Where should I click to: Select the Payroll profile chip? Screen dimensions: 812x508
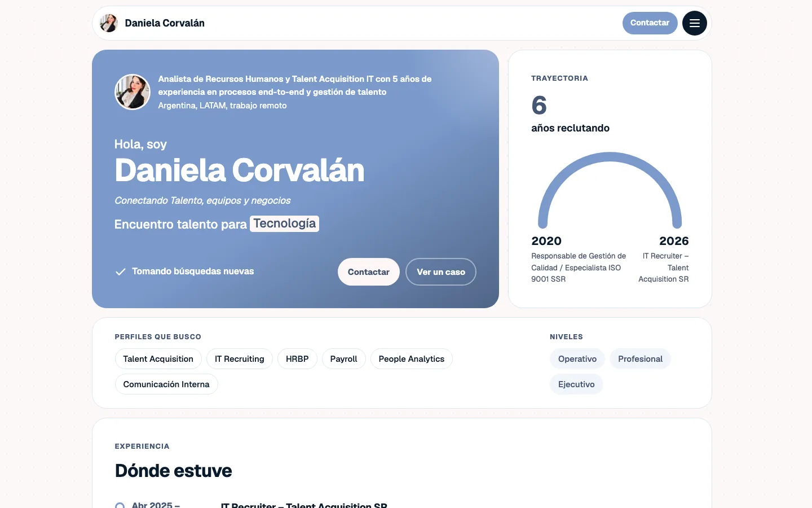pos(344,359)
